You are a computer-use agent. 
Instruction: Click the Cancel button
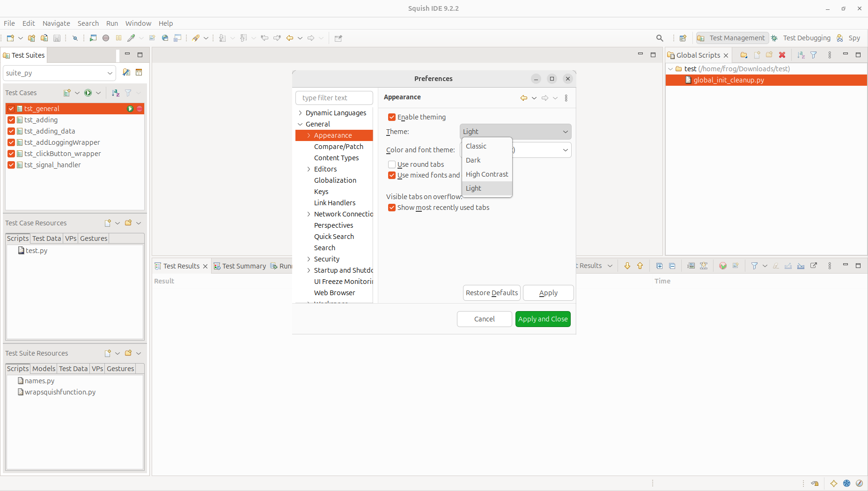click(485, 319)
